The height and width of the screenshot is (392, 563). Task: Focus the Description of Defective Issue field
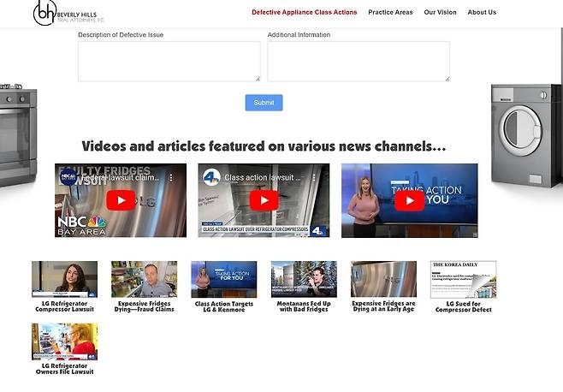tap(169, 62)
